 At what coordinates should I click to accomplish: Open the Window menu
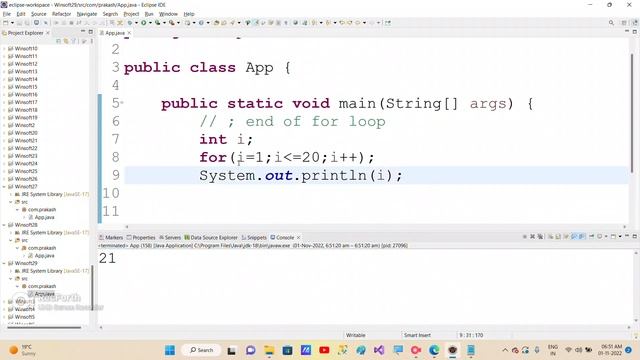(x=168, y=14)
